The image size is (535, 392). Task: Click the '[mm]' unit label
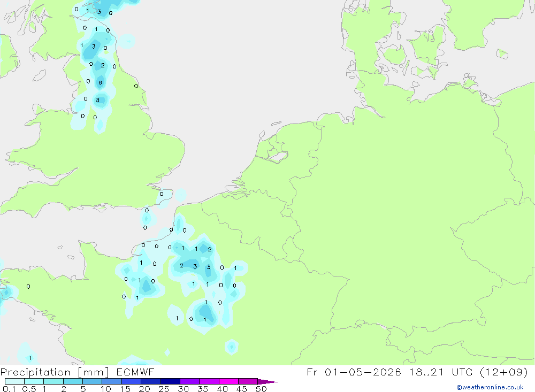tap(94, 372)
